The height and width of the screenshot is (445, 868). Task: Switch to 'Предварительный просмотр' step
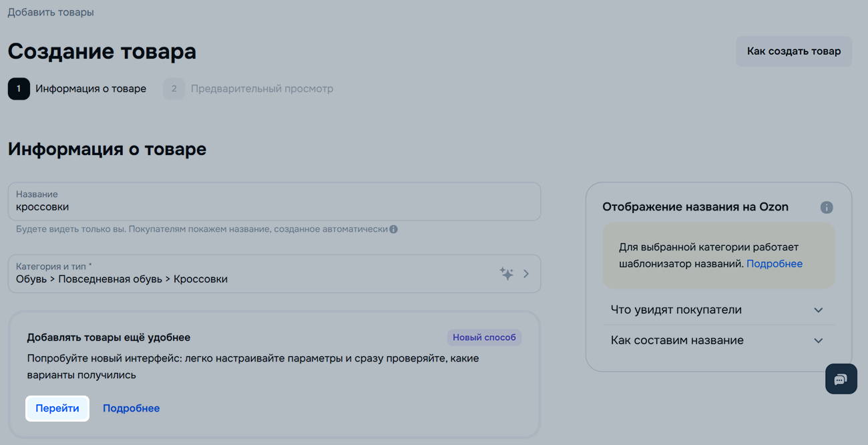262,89
